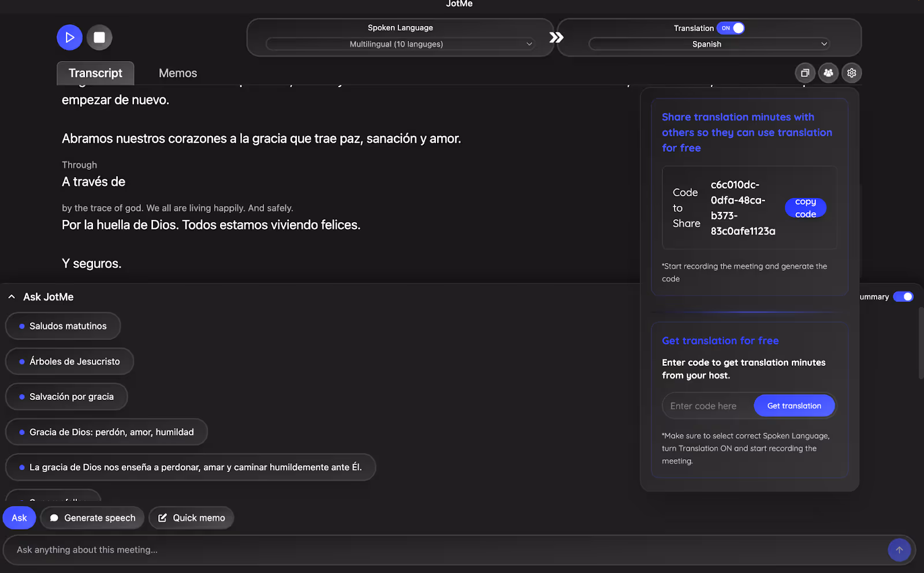Collapse the Ask JotMe panel chevron
The image size is (924, 573).
click(x=12, y=297)
